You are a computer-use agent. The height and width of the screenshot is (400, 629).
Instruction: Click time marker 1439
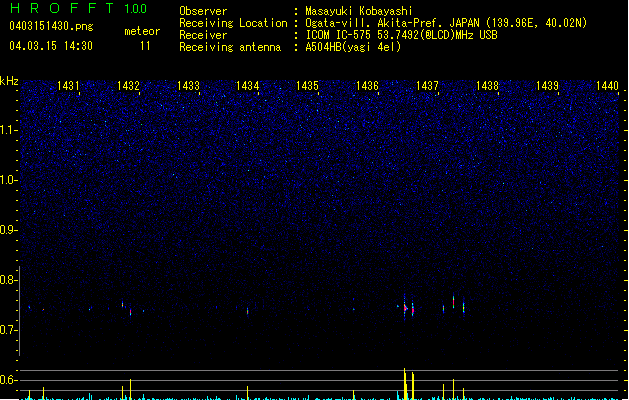click(547, 86)
